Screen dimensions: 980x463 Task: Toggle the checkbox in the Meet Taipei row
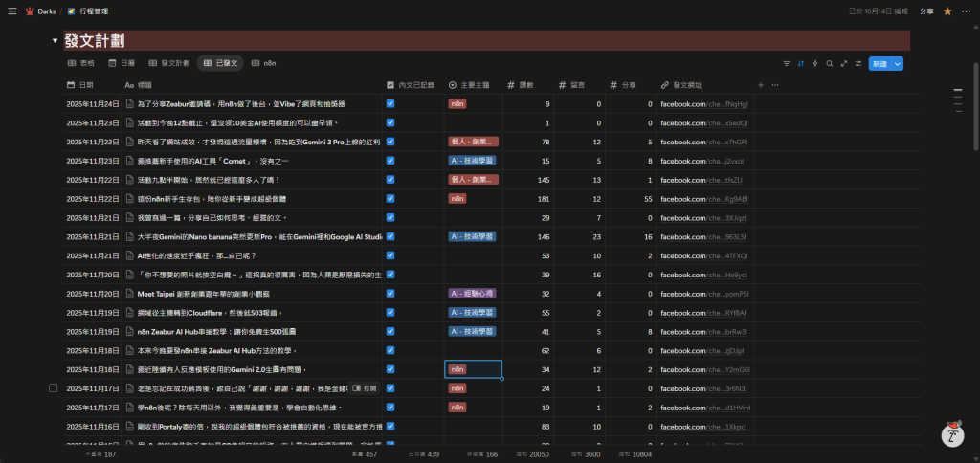[x=390, y=294]
